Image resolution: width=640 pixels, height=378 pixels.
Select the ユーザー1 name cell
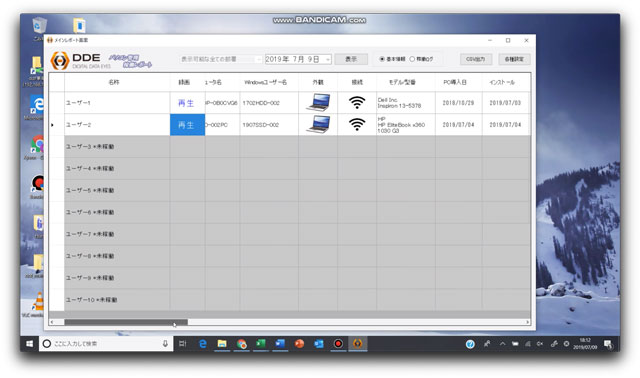point(117,103)
